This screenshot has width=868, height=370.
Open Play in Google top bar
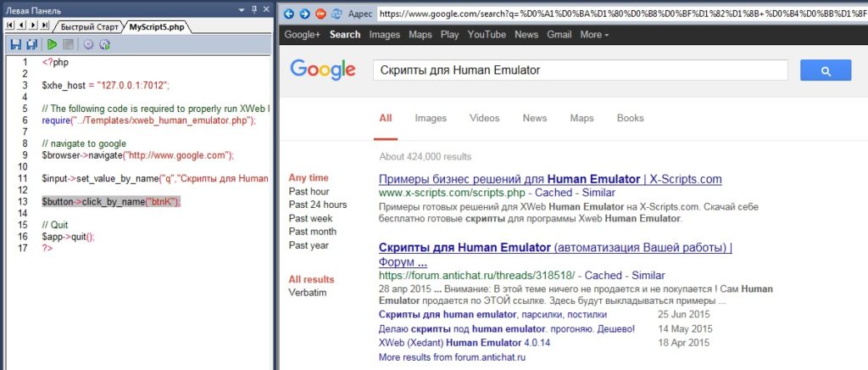(x=449, y=34)
